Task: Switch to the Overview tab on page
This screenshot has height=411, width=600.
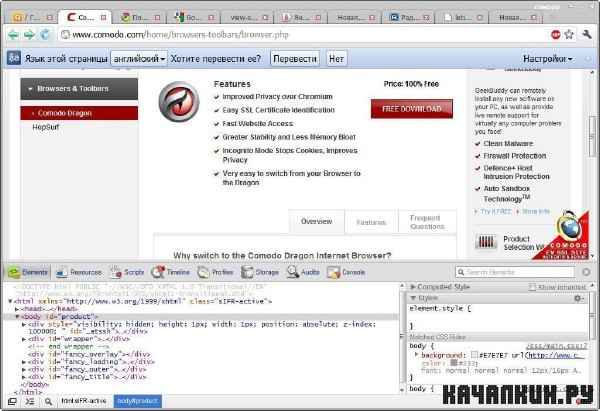Action: tap(316, 221)
